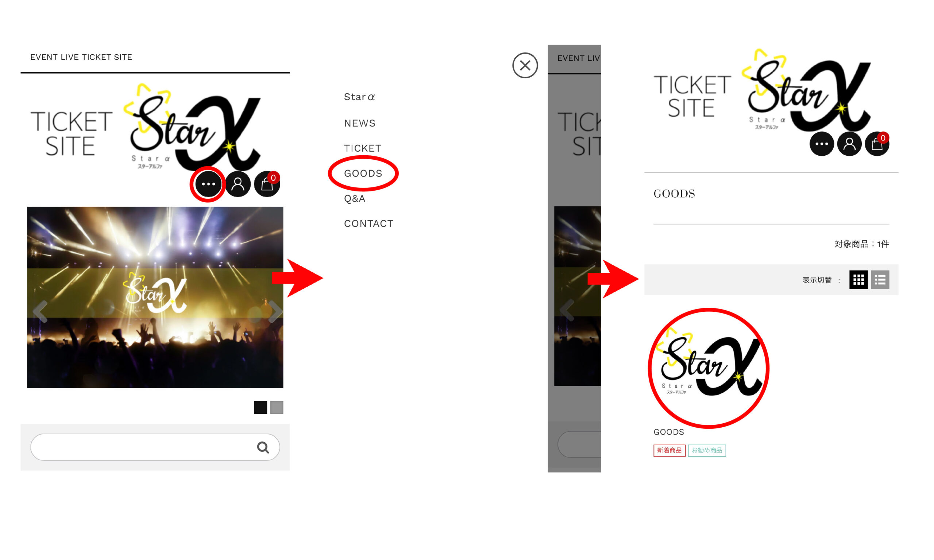This screenshot has width=934, height=560.
Task: Switch to grid view display
Action: 858,280
